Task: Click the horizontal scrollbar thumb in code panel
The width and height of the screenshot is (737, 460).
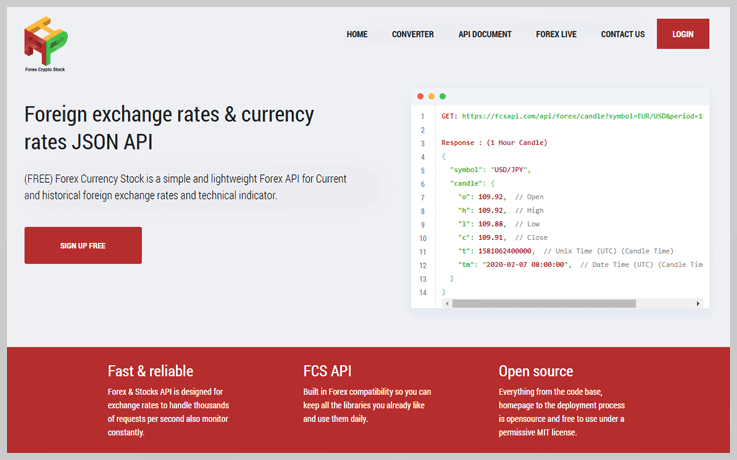Action: point(544,304)
